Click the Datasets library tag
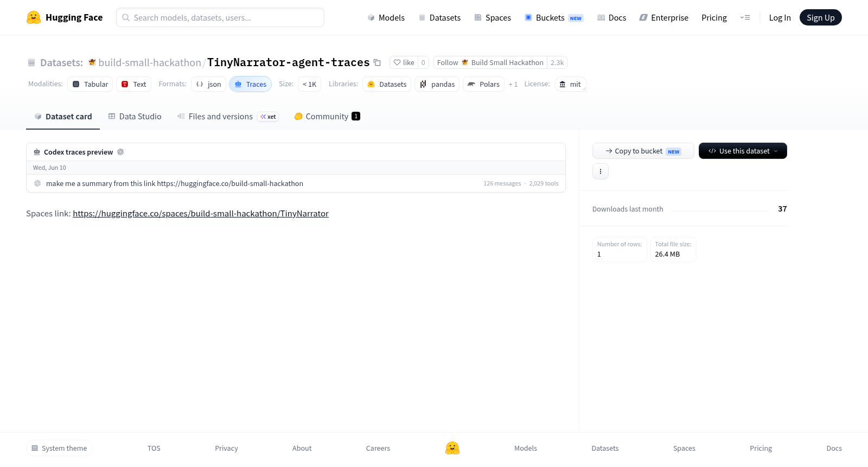The width and height of the screenshot is (868, 467). tap(387, 84)
